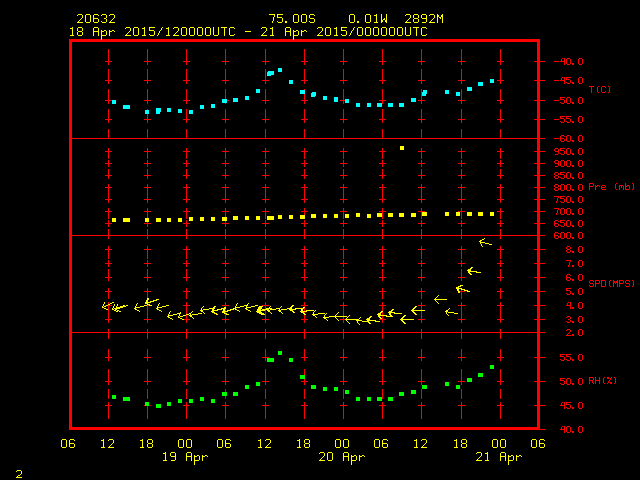This screenshot has width=640, height=480.
Task: Click the highest green humidity point near 55.0
Action: point(280,353)
